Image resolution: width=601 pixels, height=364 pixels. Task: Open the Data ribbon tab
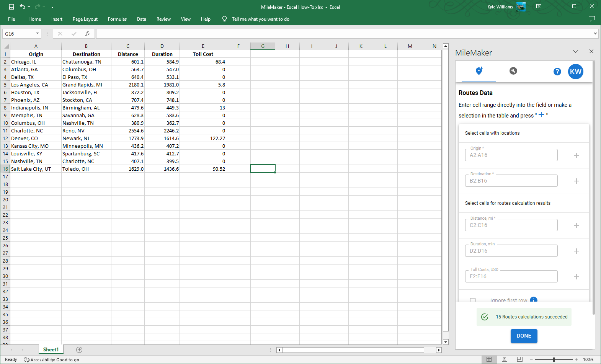coord(142,19)
